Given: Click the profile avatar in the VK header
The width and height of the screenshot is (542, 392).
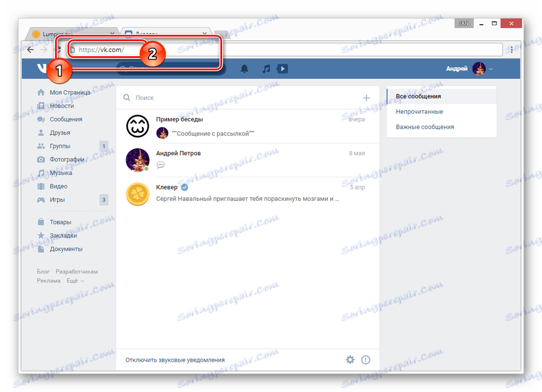Looking at the screenshot, I should coord(479,69).
